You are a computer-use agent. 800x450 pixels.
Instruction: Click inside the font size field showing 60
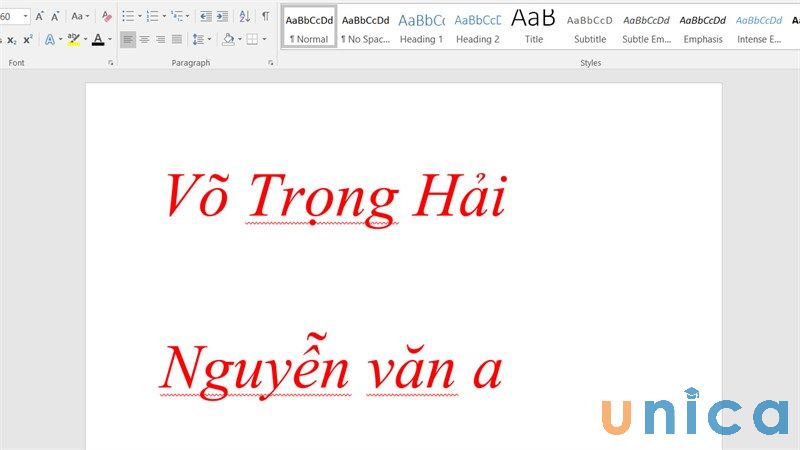10,16
